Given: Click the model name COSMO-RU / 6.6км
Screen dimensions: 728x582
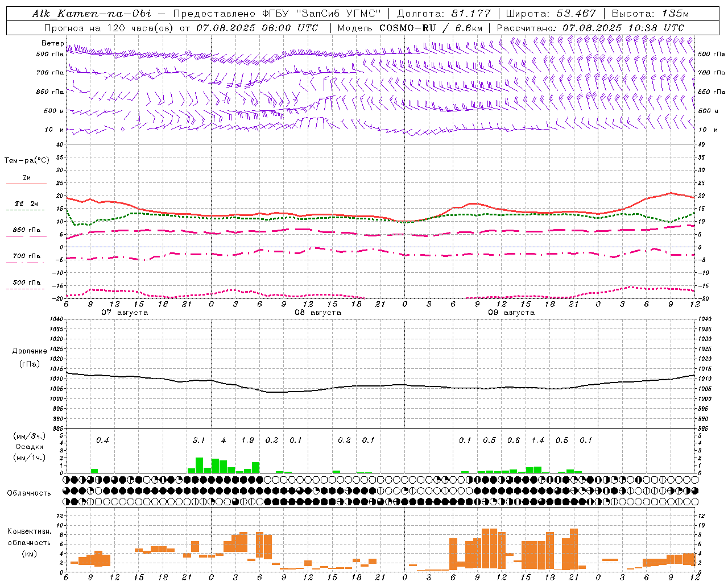Looking at the screenshot, I should click(431, 28).
